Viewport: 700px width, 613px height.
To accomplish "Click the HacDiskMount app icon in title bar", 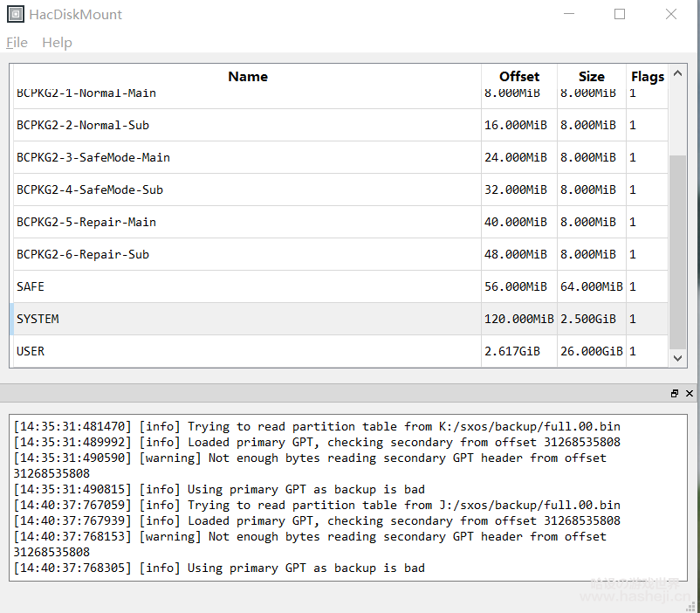I will click(16, 14).
